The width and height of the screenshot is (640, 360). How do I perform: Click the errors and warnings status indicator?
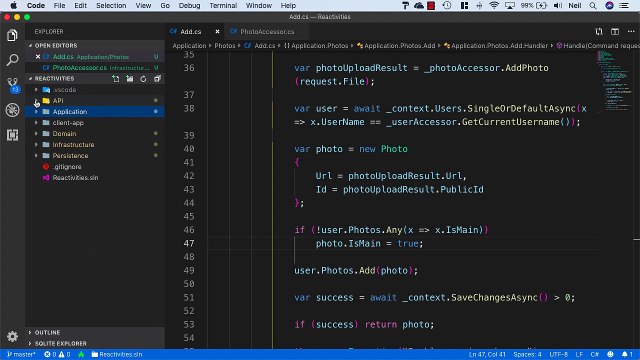(x=57, y=354)
